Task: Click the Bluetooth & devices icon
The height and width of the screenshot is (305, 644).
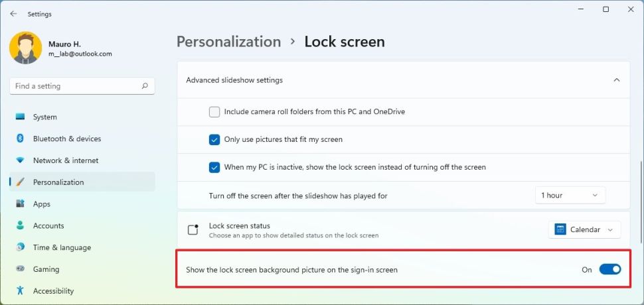Action: pos(20,139)
